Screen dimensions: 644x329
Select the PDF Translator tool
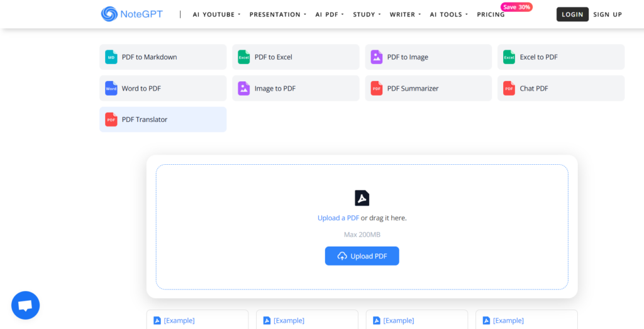pyautogui.click(x=163, y=120)
